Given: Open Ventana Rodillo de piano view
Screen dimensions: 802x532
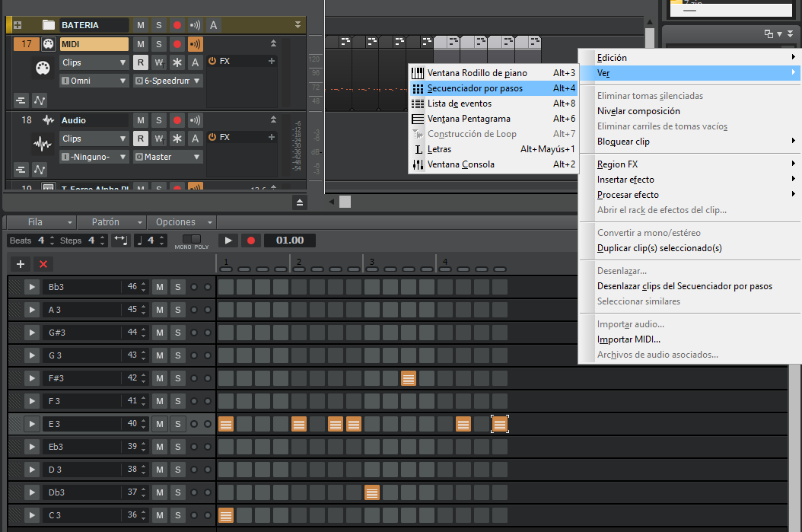Looking at the screenshot, I should tap(494, 72).
